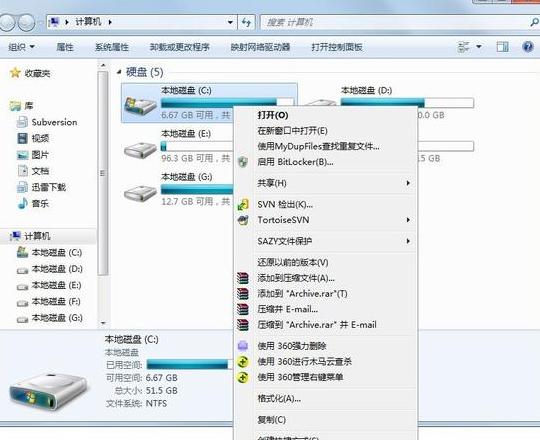Click used-space bar in details pane

(x=189, y=365)
